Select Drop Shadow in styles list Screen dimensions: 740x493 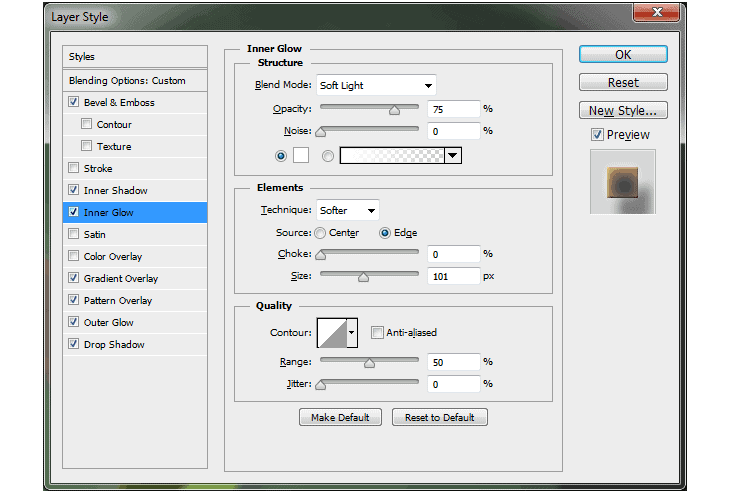tap(114, 345)
